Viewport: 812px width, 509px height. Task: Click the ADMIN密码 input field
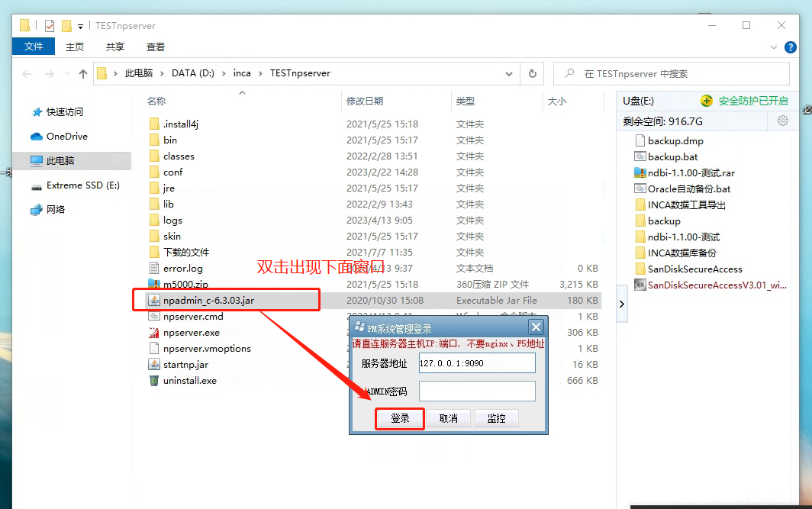tap(477, 391)
